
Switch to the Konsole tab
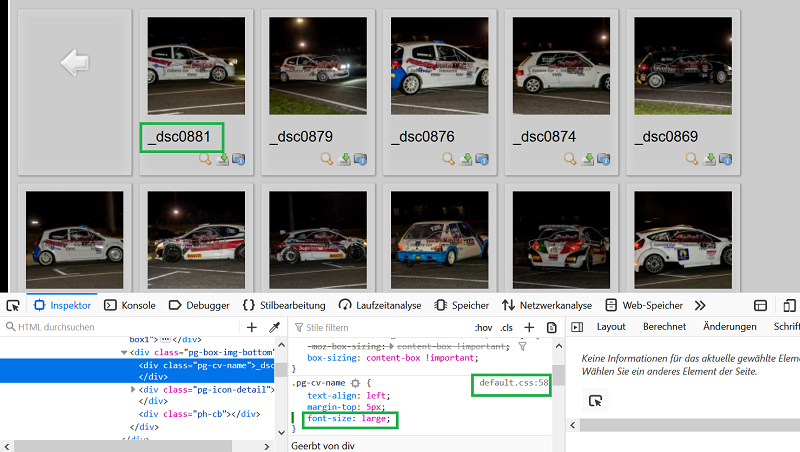click(130, 305)
